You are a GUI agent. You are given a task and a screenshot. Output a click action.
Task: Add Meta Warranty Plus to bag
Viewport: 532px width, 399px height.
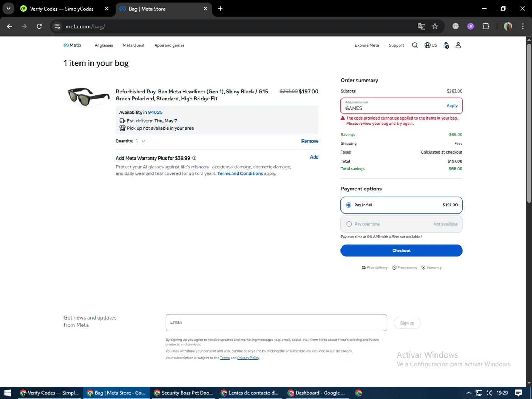[x=314, y=157]
